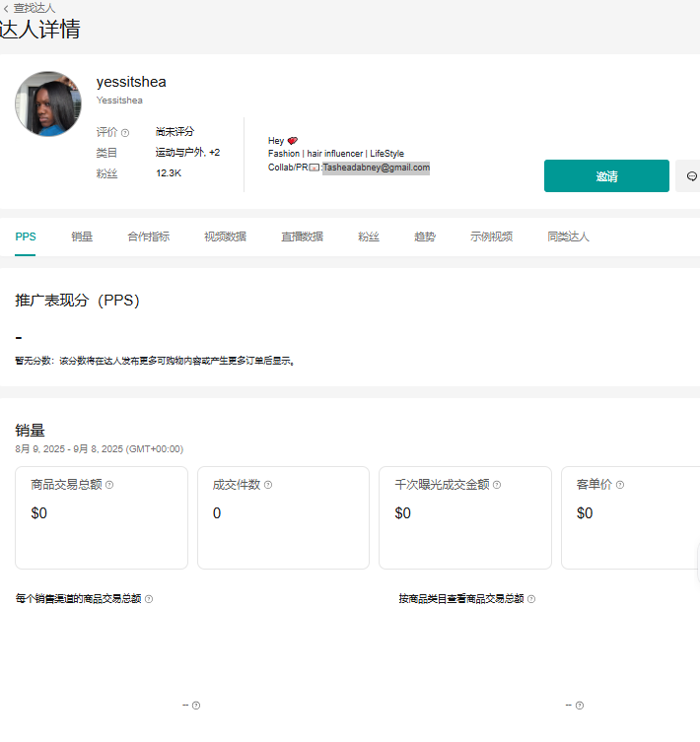The width and height of the screenshot is (700, 742).
Task: Click help icon next to 每个销售渠道的商品交易总额
Action: click(x=149, y=599)
